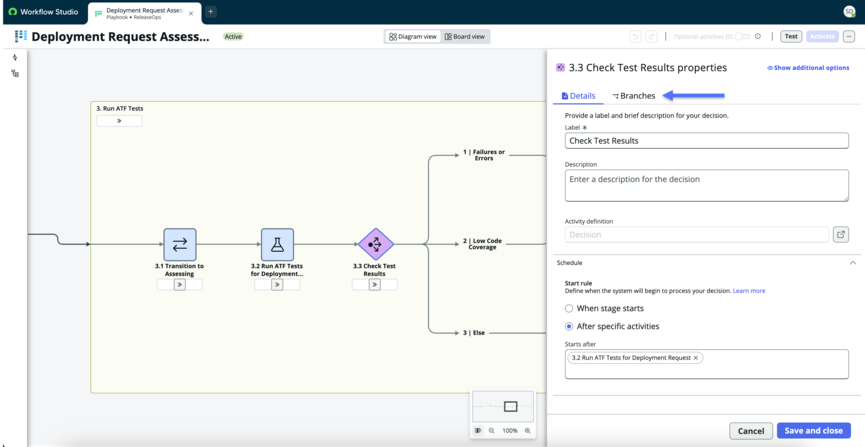Open activity definition in new window icon

pos(840,235)
